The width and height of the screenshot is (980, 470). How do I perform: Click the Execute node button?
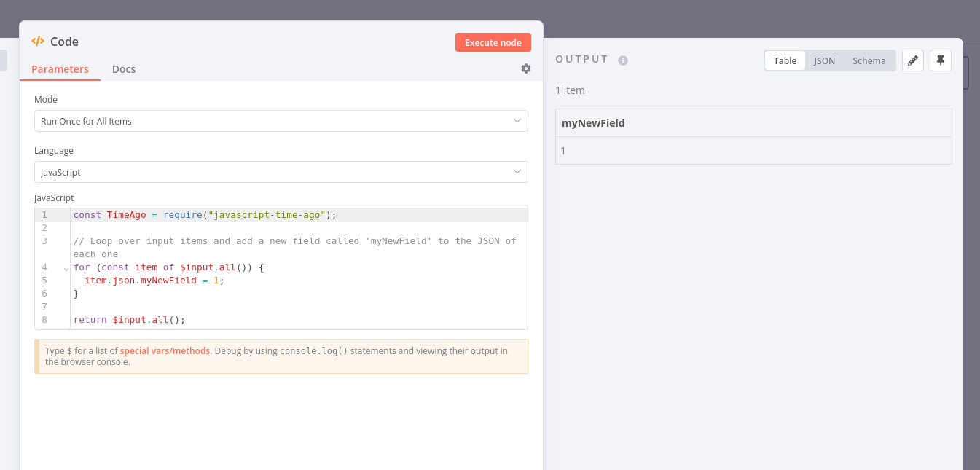coord(493,42)
